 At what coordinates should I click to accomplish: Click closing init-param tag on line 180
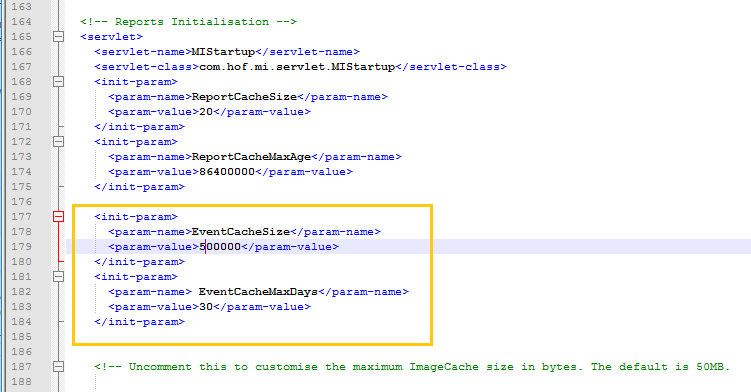point(139,262)
